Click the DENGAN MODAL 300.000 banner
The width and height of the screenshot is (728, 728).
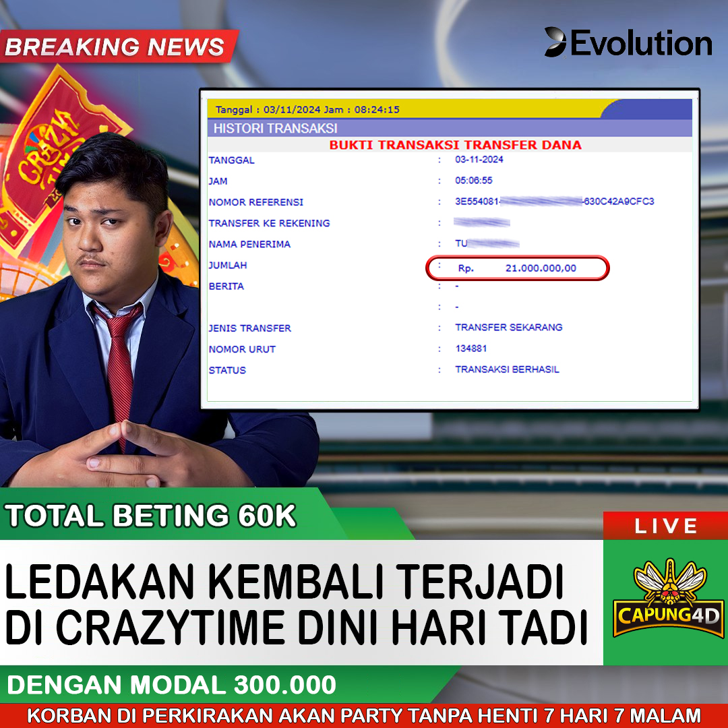tap(172, 685)
